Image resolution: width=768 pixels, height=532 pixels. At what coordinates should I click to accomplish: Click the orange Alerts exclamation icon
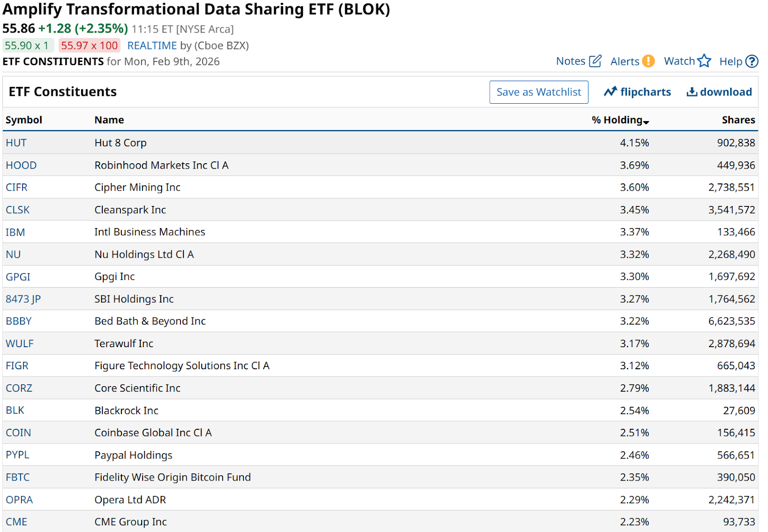point(648,61)
